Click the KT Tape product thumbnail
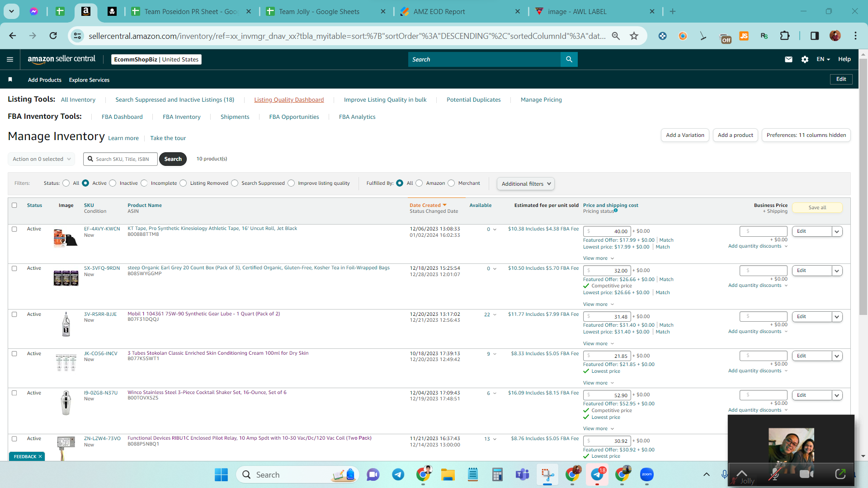This screenshot has width=868, height=488. coord(66,238)
